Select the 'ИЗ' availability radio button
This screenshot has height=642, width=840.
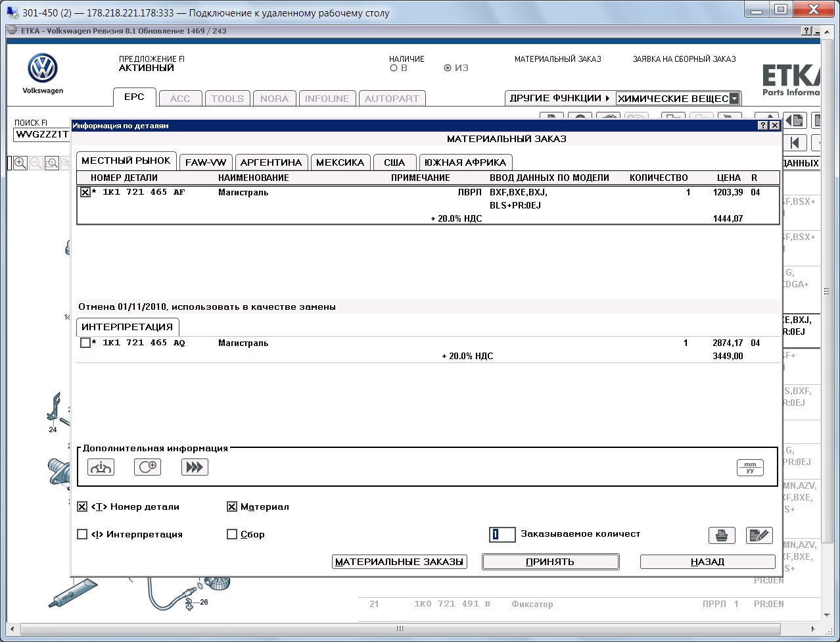[x=448, y=68]
